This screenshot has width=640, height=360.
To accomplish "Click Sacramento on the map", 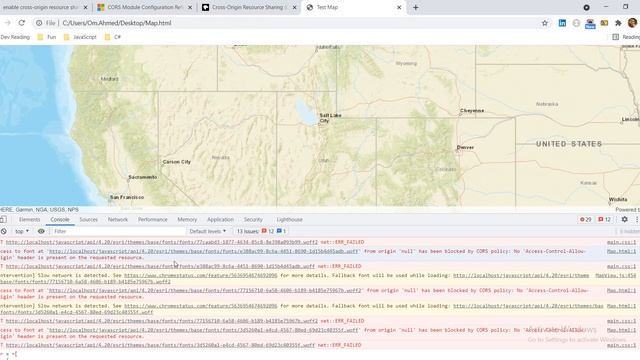I will point(142,177).
